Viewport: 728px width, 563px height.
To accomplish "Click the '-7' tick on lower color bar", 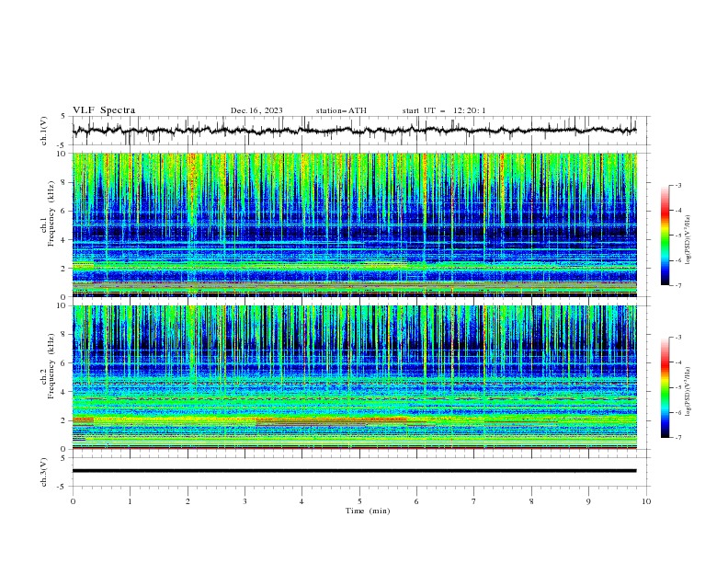I will coord(678,437).
